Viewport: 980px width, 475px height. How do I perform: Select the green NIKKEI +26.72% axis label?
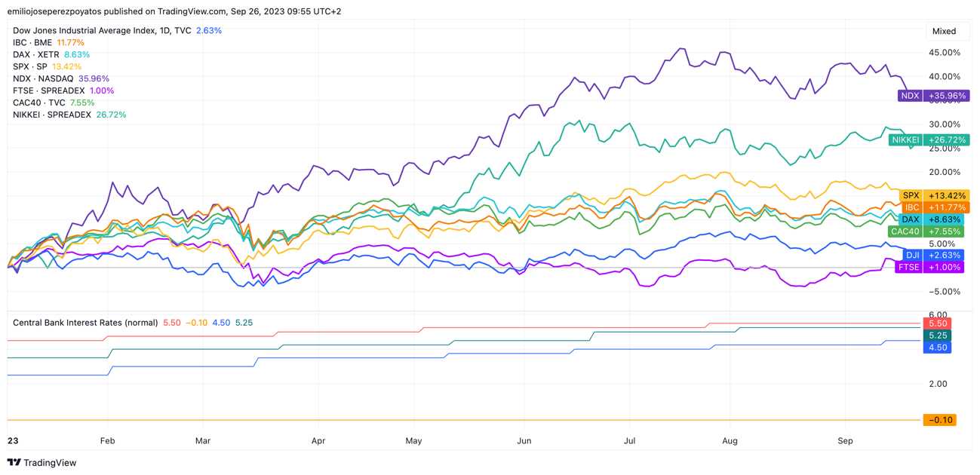pyautogui.click(x=929, y=140)
